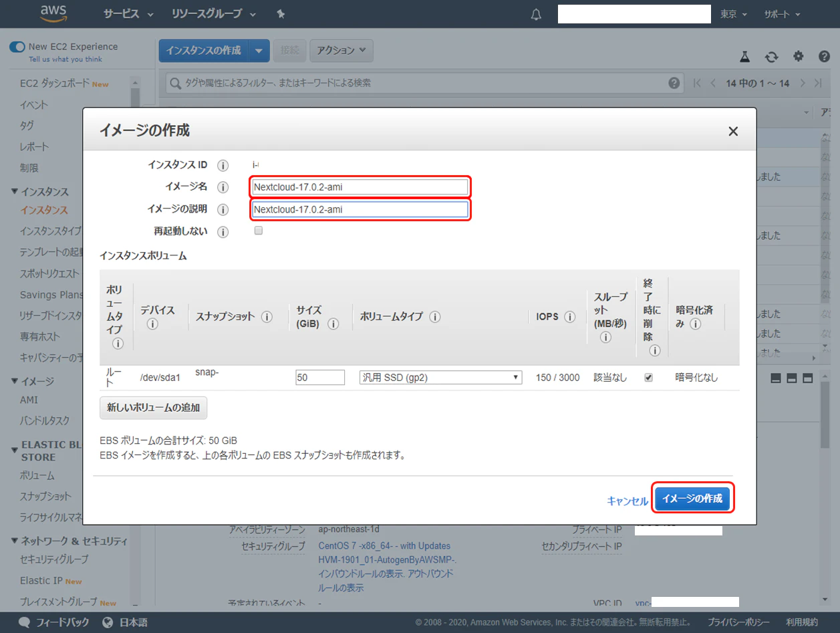Click the サイズ 50 GiB input field
This screenshot has height=633, width=840.
coord(320,378)
